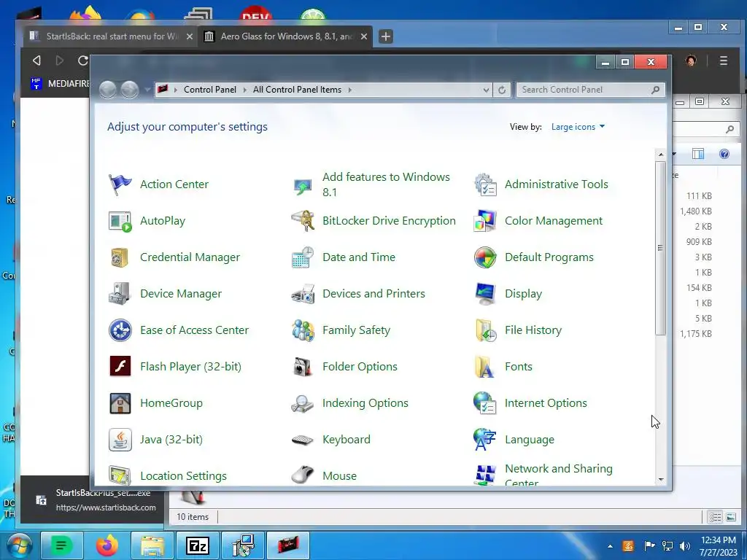Click the scrollbar up arrow
The image size is (747, 560).
click(661, 155)
